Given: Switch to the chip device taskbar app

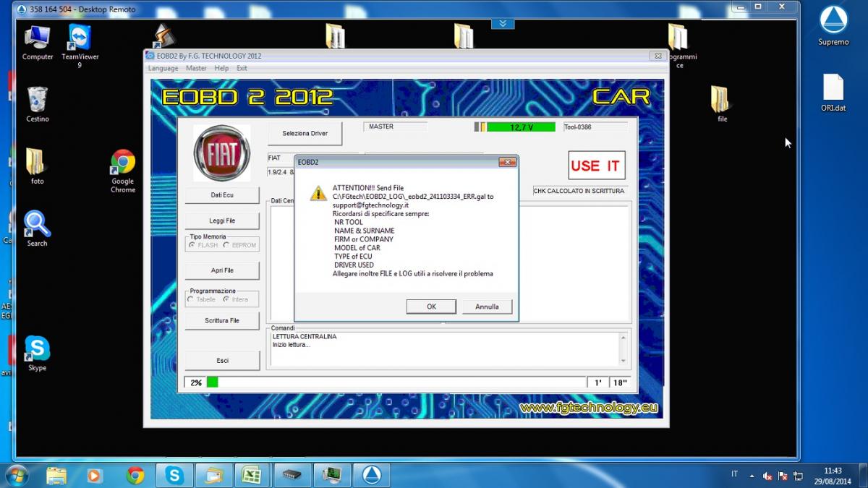Looking at the screenshot, I should click(292, 475).
